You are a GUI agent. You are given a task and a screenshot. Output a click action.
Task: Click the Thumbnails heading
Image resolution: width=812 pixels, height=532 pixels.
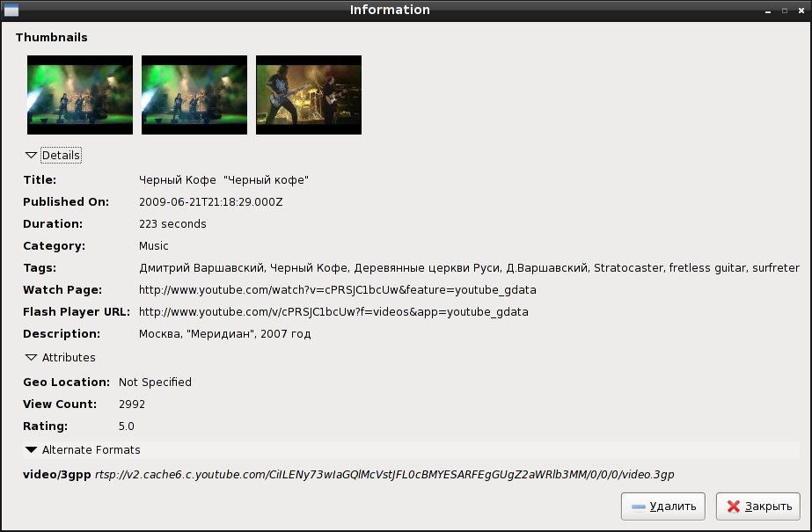click(52, 37)
